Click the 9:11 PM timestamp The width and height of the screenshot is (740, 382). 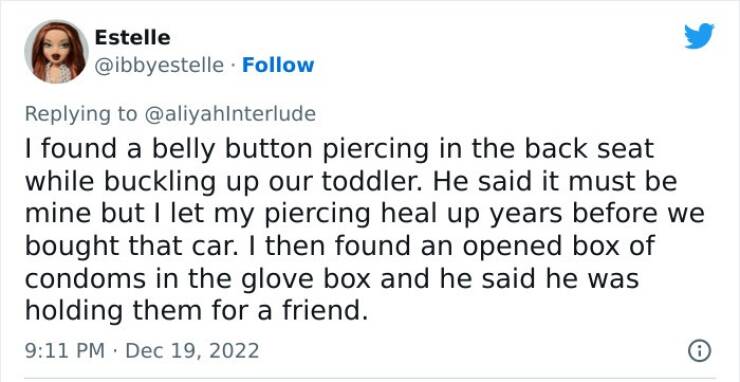point(65,351)
